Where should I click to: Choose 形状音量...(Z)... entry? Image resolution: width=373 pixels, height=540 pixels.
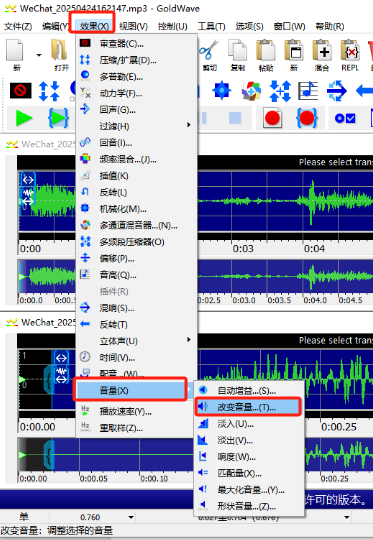coord(249,507)
